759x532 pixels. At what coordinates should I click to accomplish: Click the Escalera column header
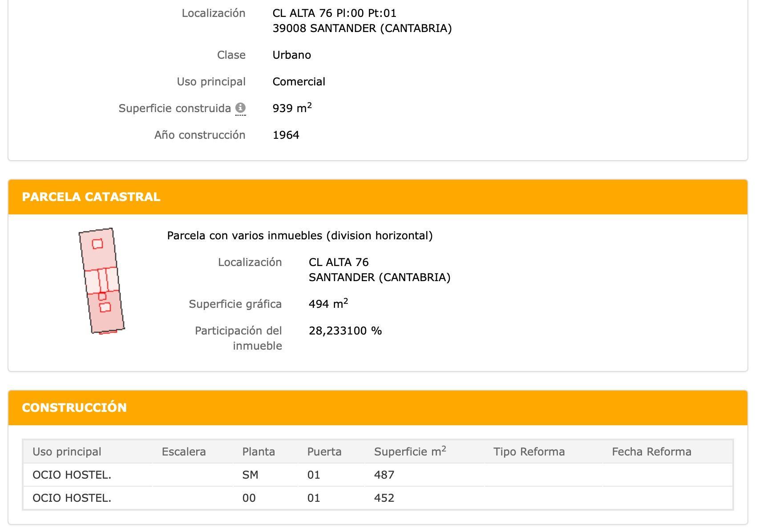[x=183, y=451]
